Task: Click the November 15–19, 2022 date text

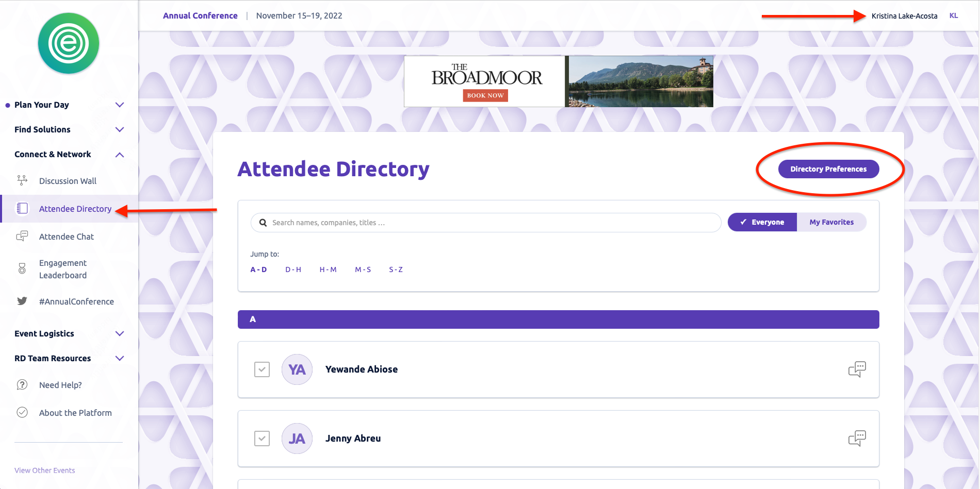Action: click(x=299, y=15)
